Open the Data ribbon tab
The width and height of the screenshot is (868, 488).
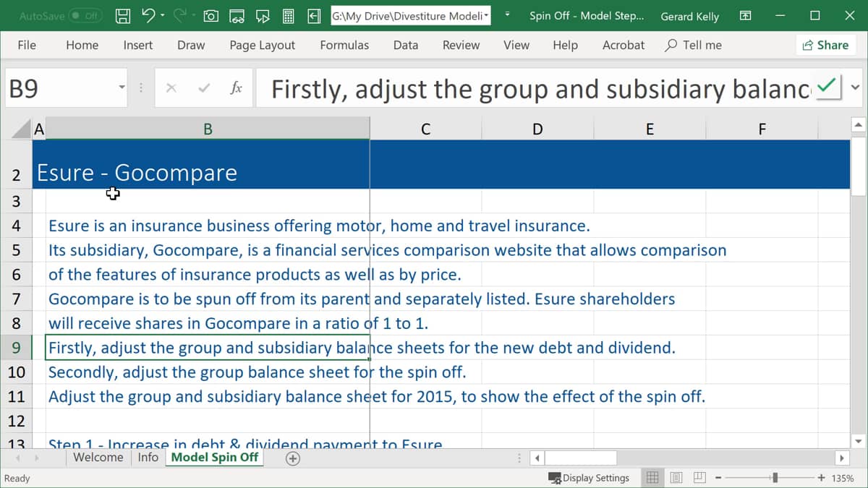tap(406, 45)
